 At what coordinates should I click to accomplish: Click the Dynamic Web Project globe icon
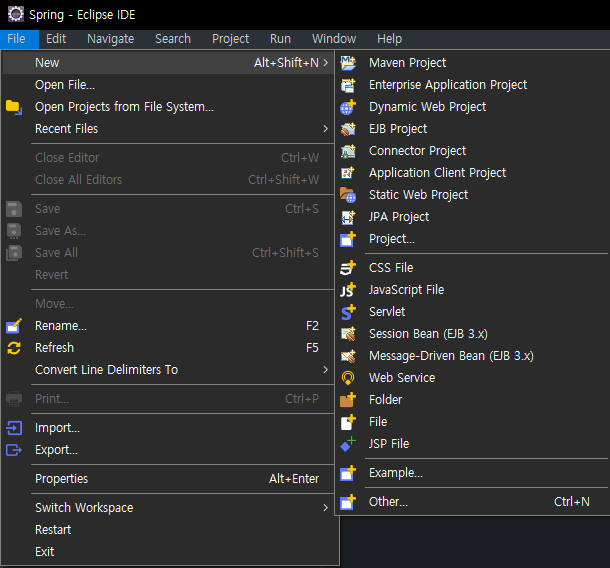coord(348,107)
